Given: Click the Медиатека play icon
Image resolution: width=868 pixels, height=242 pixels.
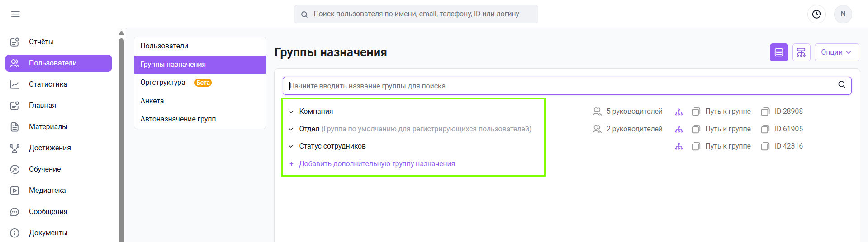Looking at the screenshot, I should [14, 191].
